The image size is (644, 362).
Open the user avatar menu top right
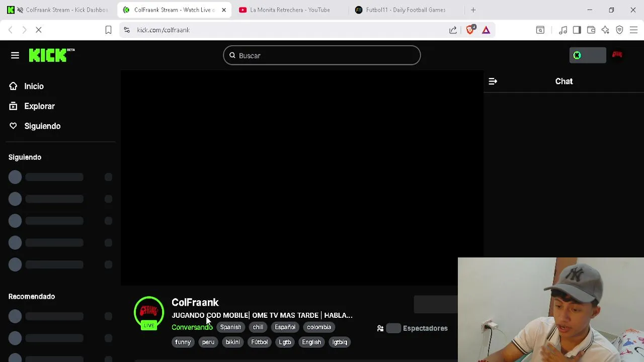click(617, 55)
